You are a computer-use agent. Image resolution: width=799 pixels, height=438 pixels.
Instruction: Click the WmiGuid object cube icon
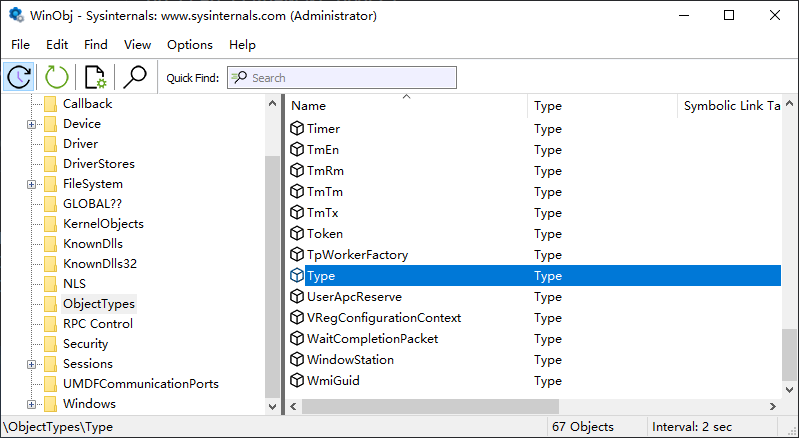(x=297, y=380)
